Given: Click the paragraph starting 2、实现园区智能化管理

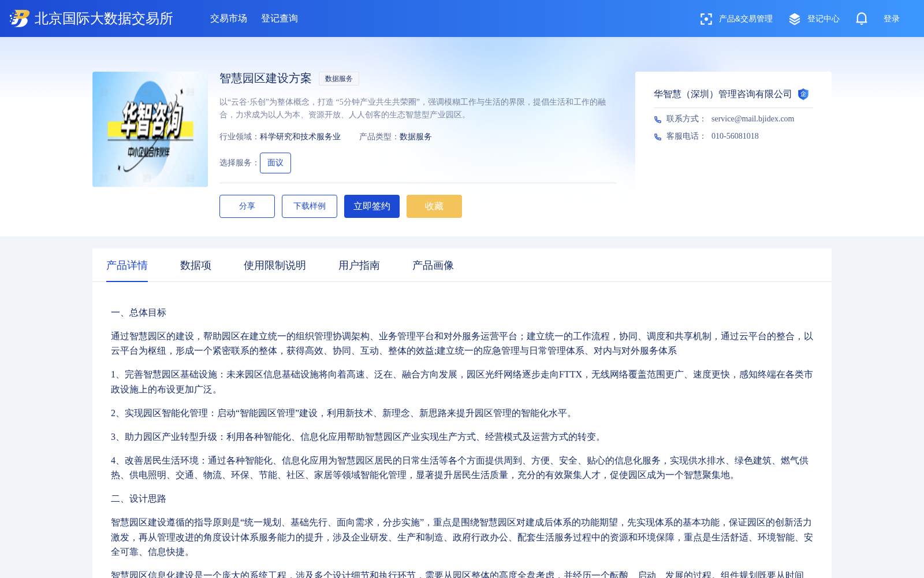Looking at the screenshot, I should 343,413.
